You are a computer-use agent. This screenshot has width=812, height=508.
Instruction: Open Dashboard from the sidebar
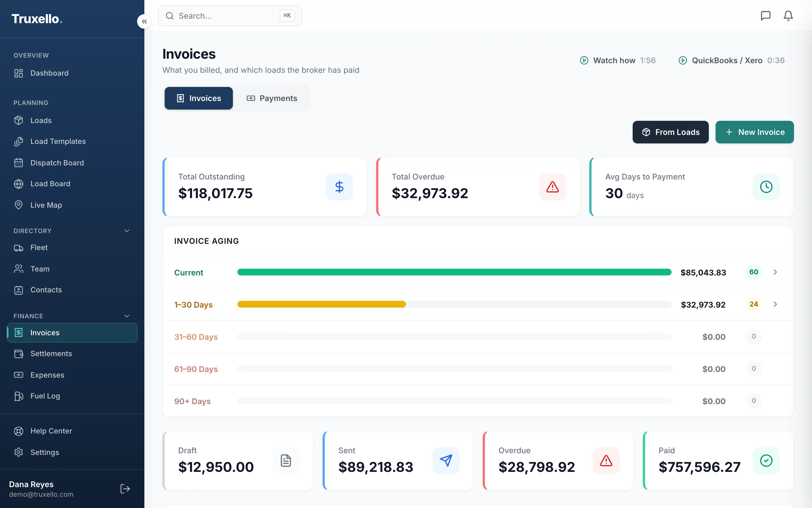pos(72,73)
